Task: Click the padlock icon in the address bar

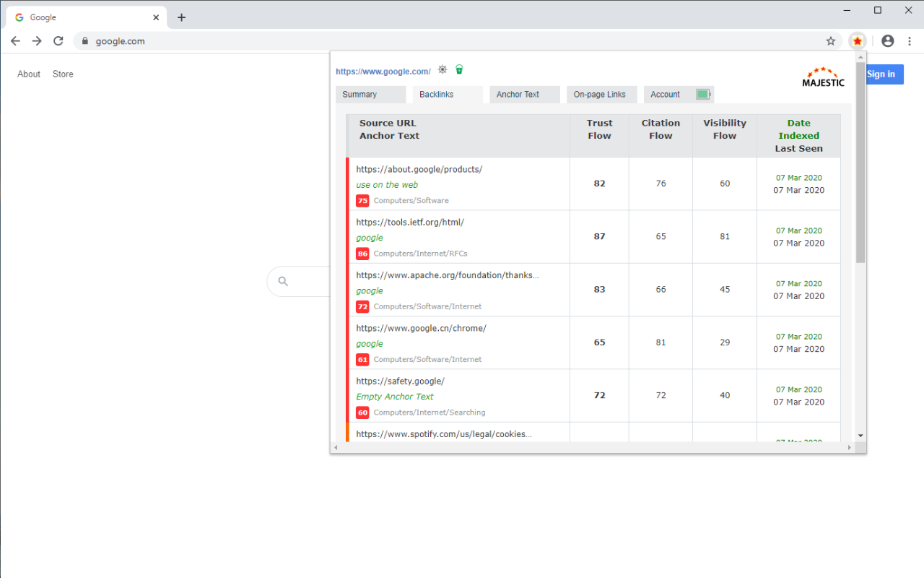Action: click(85, 41)
